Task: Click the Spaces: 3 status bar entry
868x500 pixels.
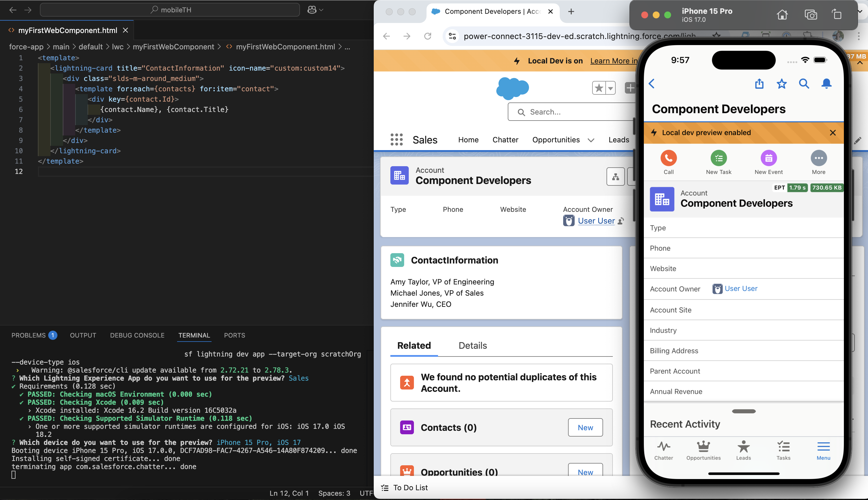Action: (334, 493)
